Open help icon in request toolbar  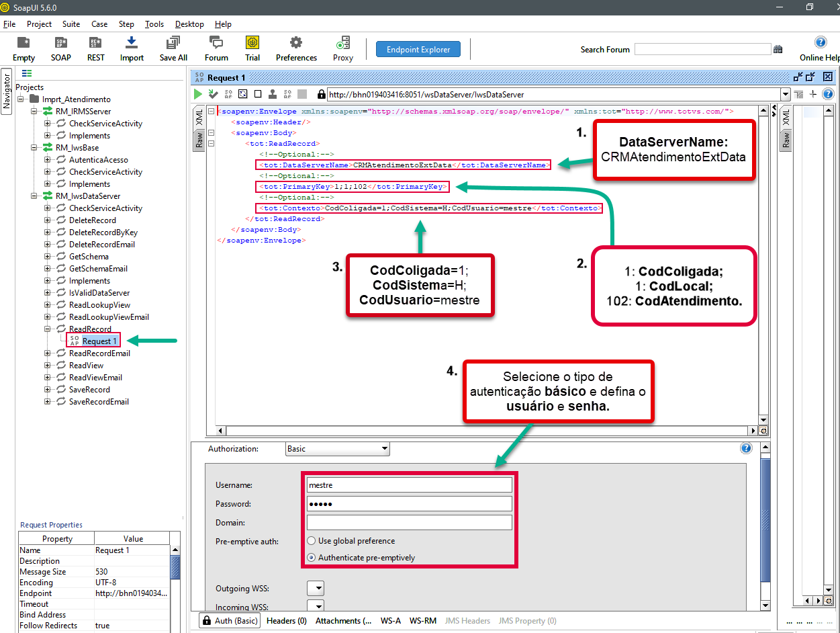point(828,94)
